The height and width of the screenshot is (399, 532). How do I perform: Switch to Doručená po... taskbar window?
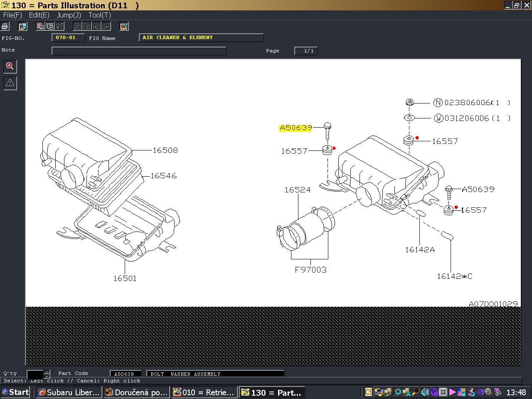point(136,392)
